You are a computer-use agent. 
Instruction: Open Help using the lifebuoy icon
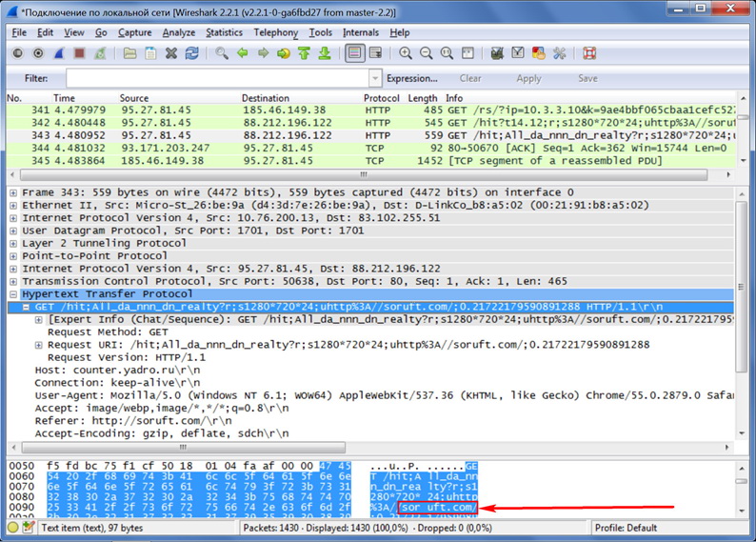[x=588, y=54]
